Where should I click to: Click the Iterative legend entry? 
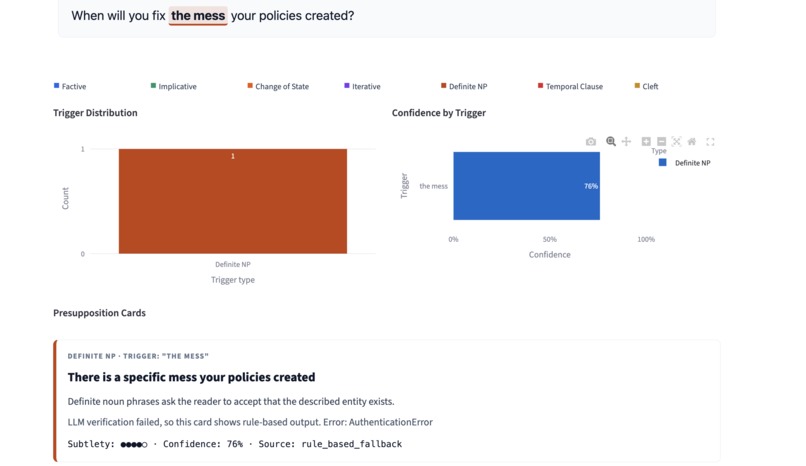(x=362, y=86)
